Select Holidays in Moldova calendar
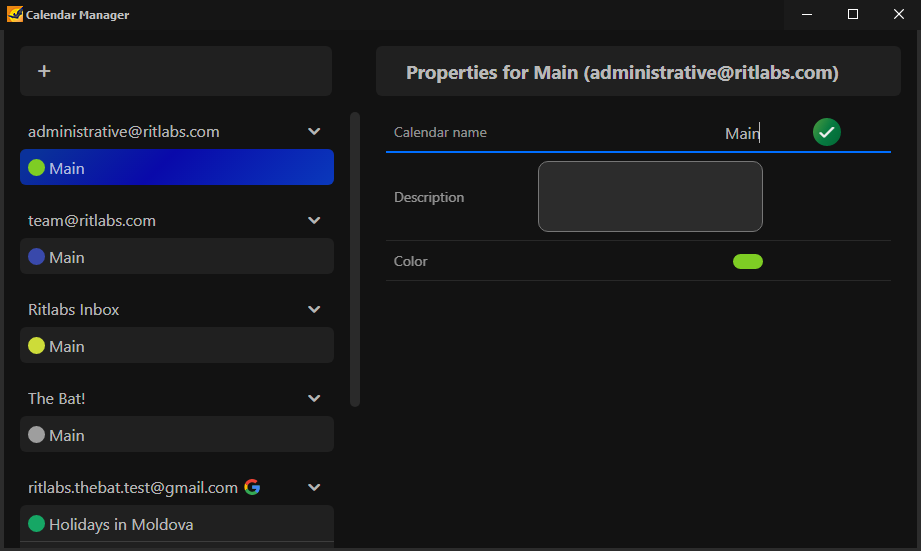 pos(177,523)
